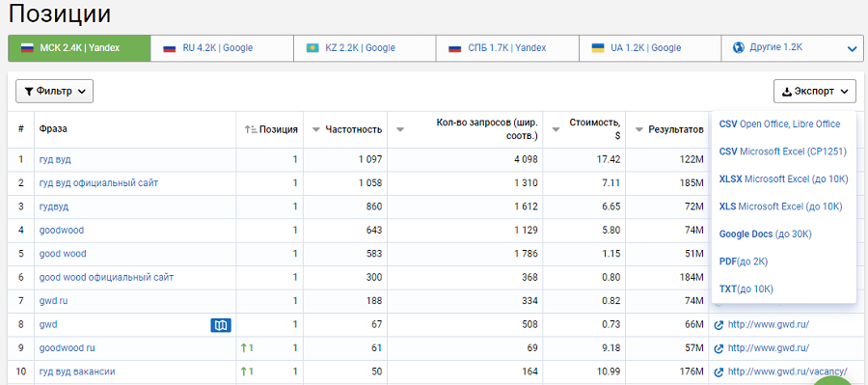Open the phrase 'gwd ru'
Viewport: 868px width, 385px height.
53,301
